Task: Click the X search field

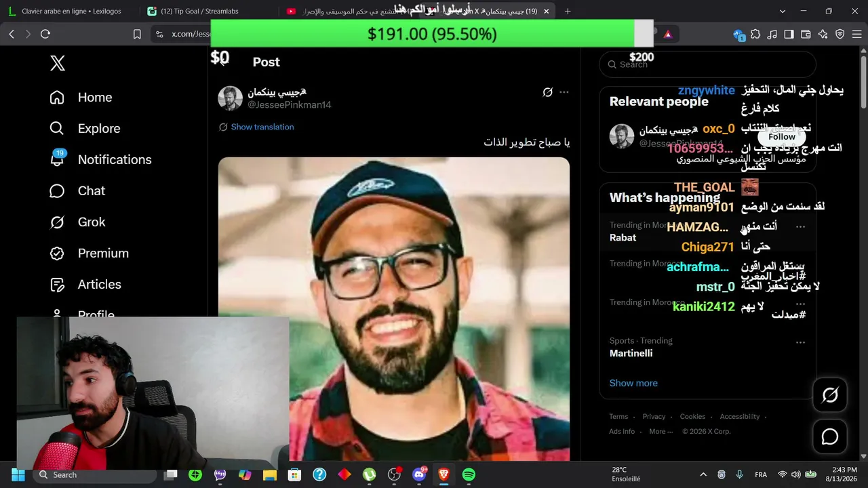Action: tap(707, 64)
